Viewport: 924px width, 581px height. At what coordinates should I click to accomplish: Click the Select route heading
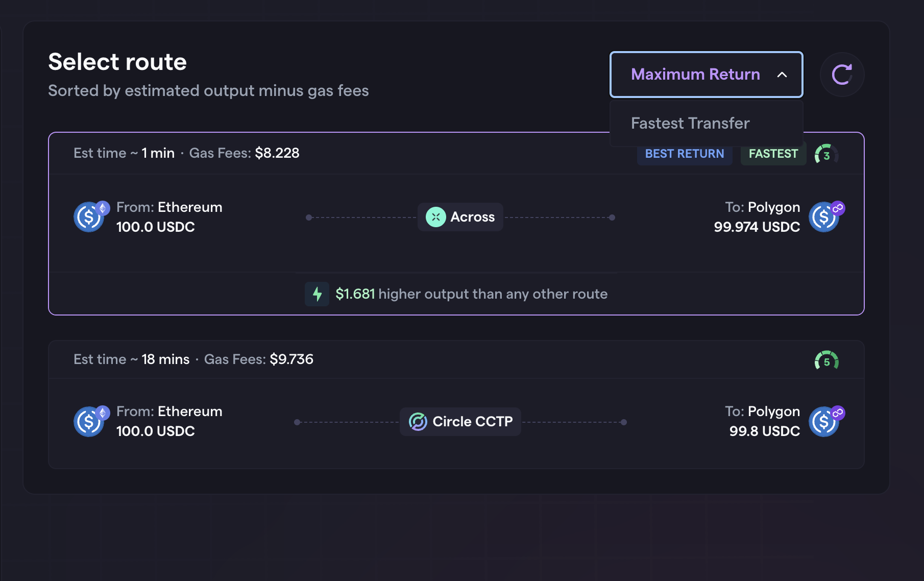click(117, 62)
